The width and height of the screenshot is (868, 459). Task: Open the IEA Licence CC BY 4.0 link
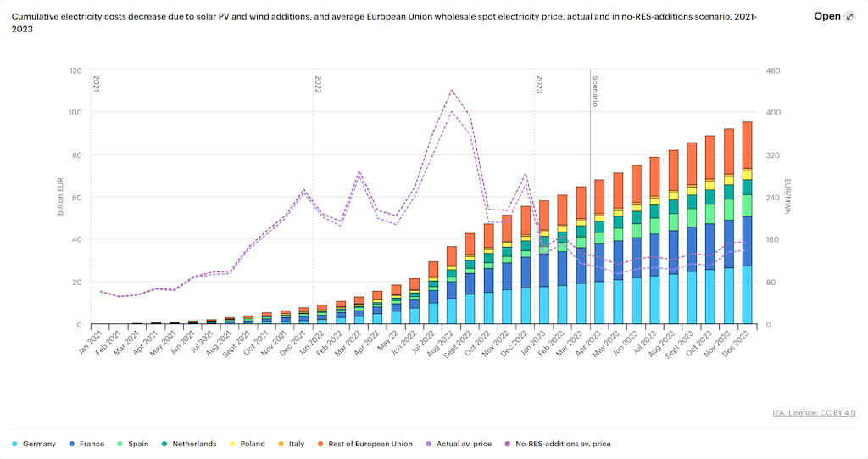tap(814, 413)
